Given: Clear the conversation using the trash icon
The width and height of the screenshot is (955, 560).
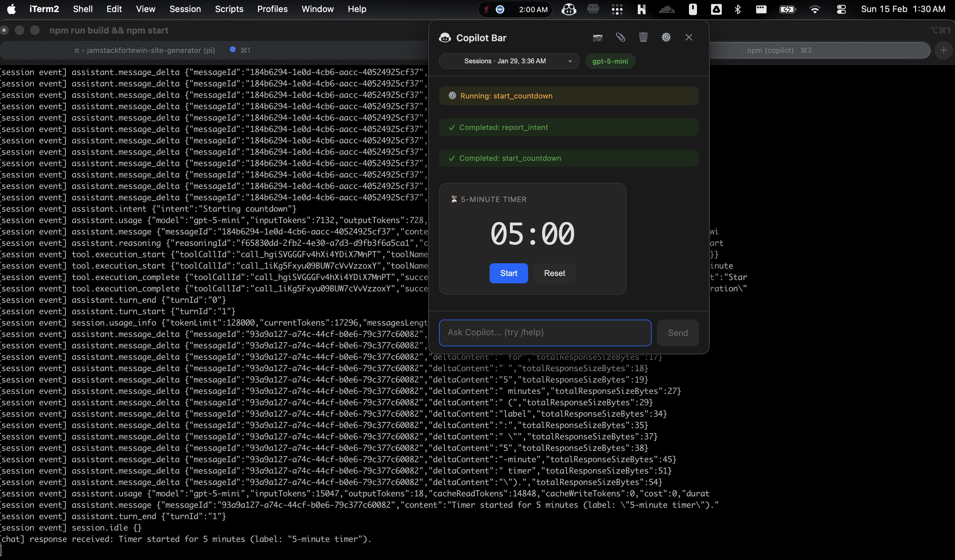Looking at the screenshot, I should [643, 37].
